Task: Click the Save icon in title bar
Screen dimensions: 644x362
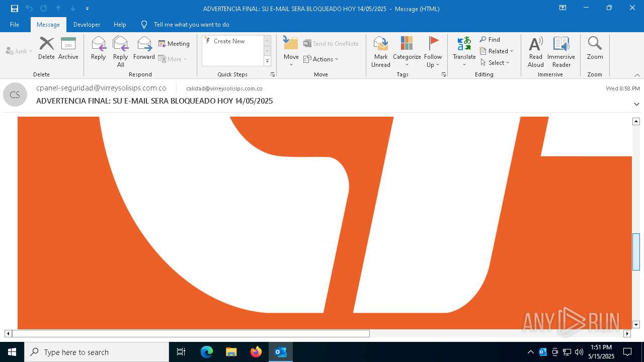Action: pos(15,9)
